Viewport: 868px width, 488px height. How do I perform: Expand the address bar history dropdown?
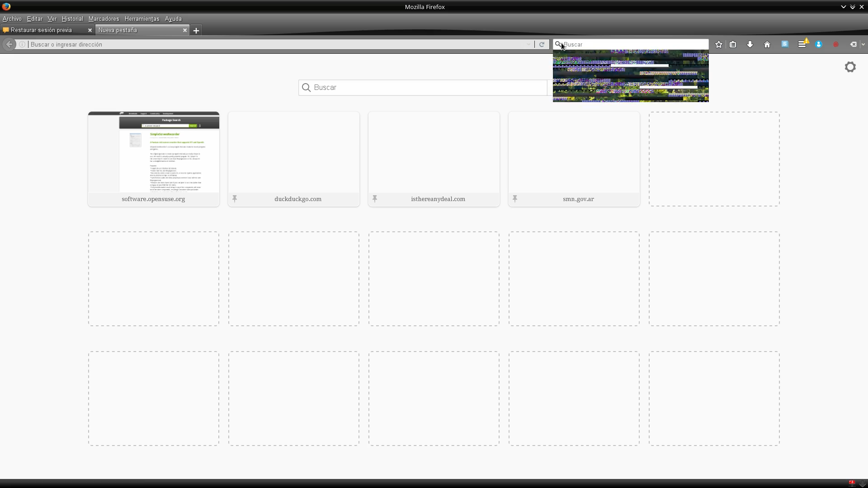click(x=528, y=44)
